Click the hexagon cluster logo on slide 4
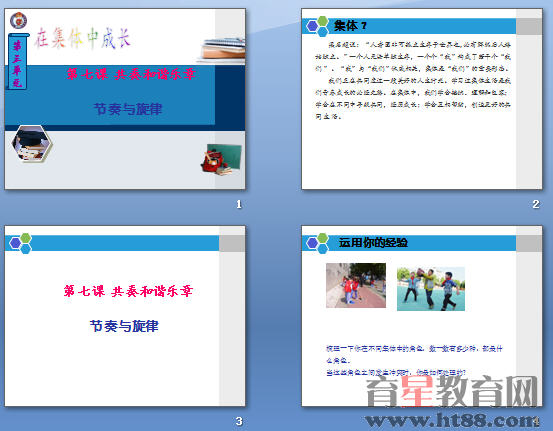 [317, 243]
